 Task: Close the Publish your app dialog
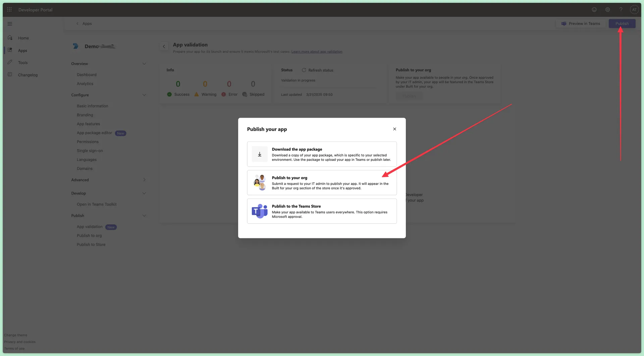[x=394, y=129]
